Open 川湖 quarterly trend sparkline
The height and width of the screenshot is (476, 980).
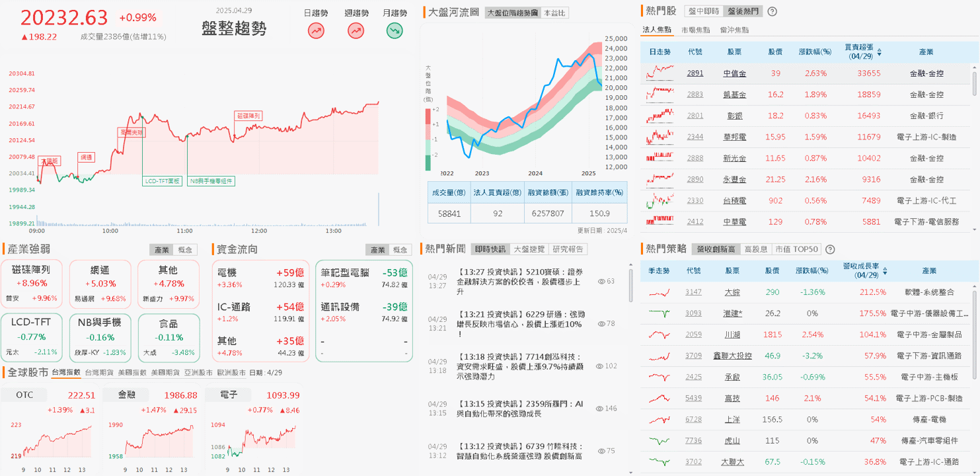tap(660, 335)
